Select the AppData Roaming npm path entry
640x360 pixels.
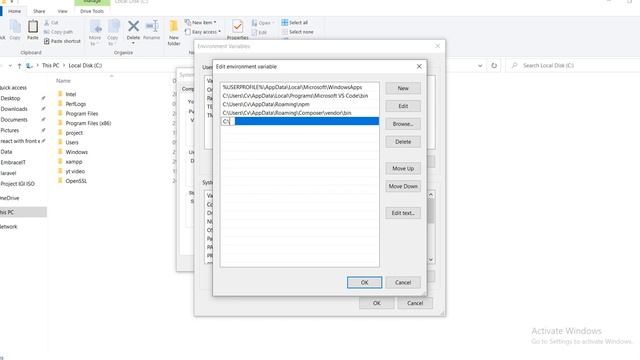(300, 104)
